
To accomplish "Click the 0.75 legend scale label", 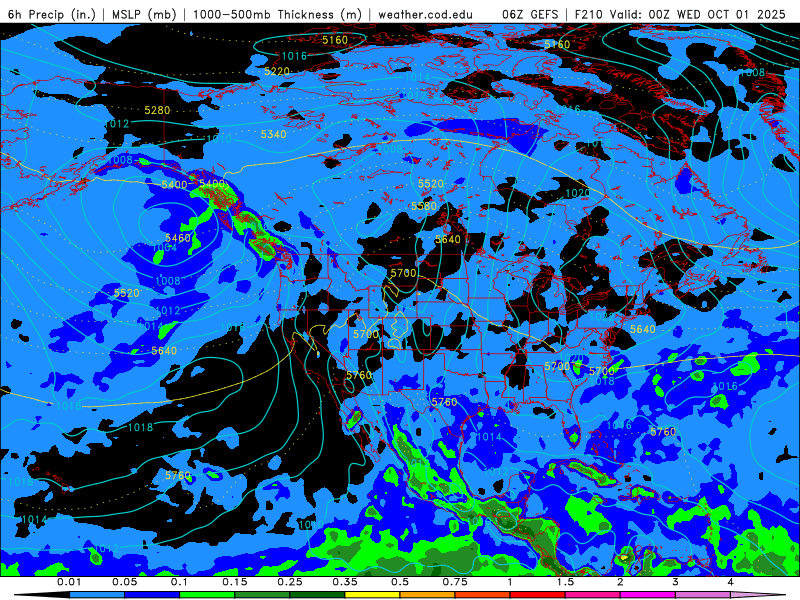I will 455,582.
